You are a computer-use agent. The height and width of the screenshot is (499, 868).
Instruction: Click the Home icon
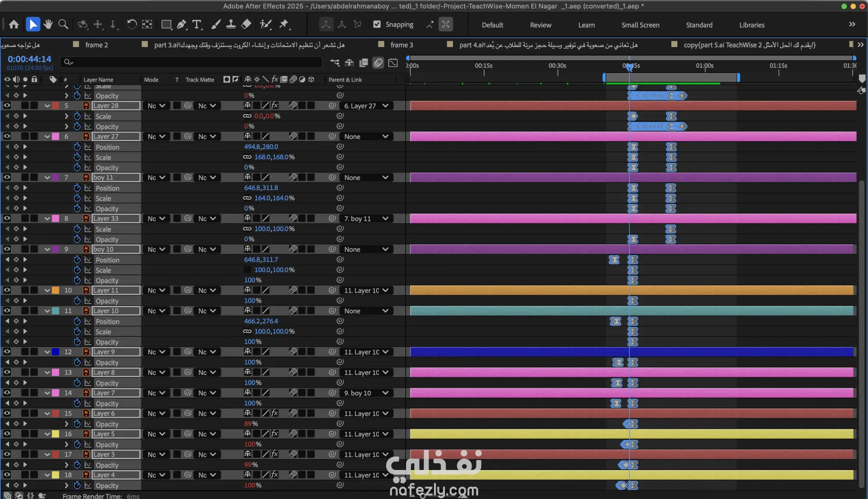tap(14, 24)
